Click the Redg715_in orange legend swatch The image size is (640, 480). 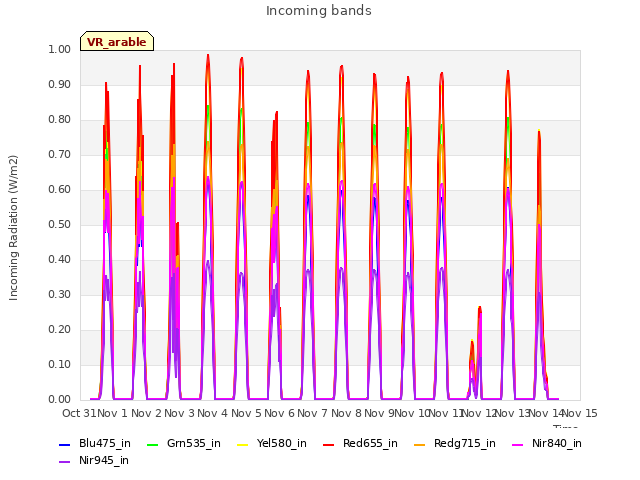coord(420,444)
